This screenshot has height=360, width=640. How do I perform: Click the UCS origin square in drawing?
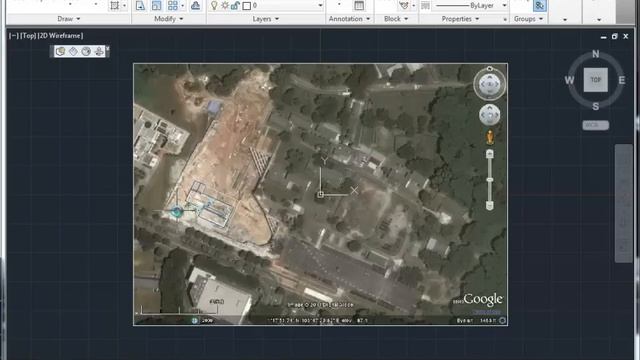click(320, 195)
